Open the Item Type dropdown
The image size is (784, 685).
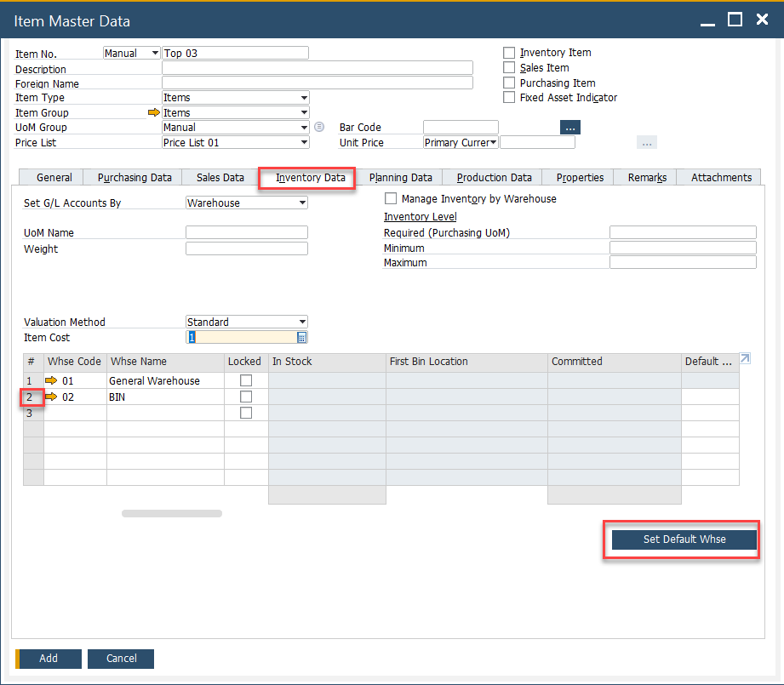(x=304, y=98)
